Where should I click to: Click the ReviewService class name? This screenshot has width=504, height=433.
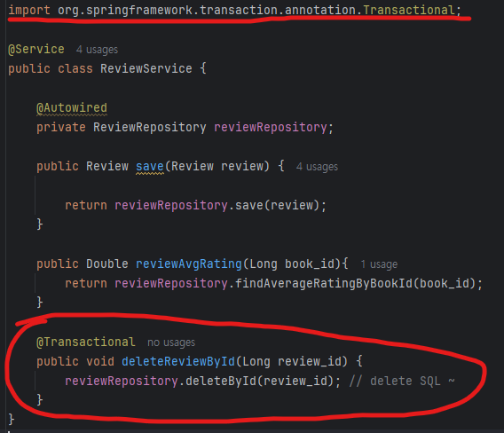tap(146, 69)
